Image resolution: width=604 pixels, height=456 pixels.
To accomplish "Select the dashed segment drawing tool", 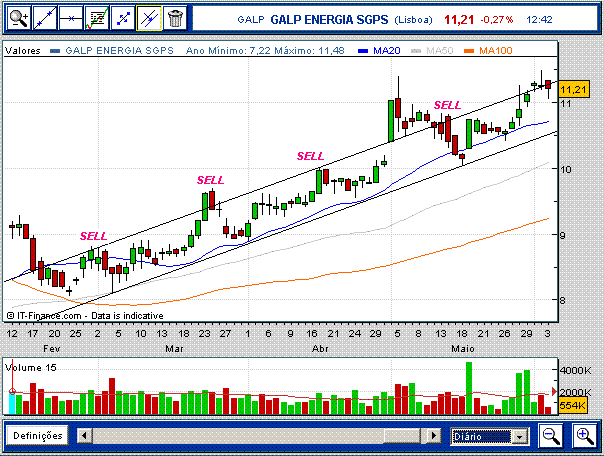I will coord(123,18).
